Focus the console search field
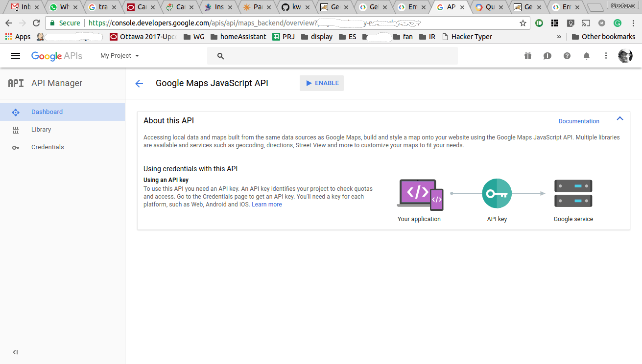 [x=333, y=56]
